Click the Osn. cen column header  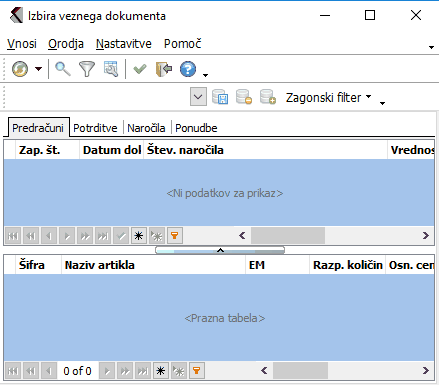point(410,265)
